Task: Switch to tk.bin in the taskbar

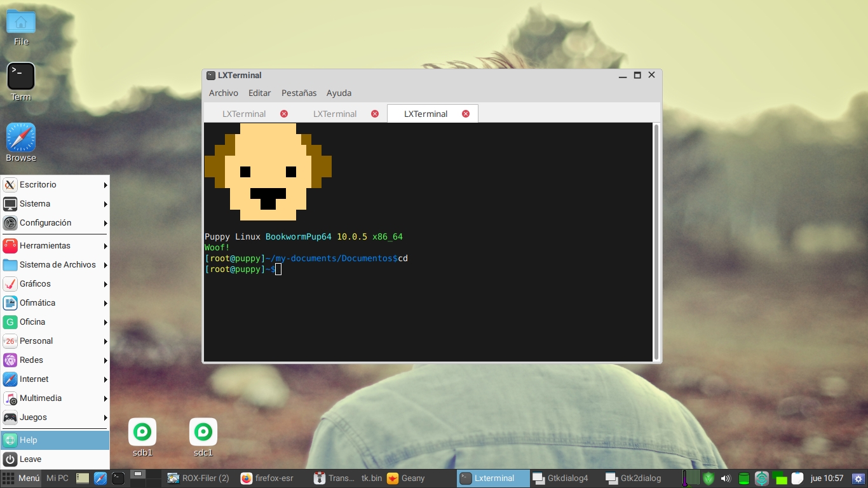Action: [x=372, y=478]
